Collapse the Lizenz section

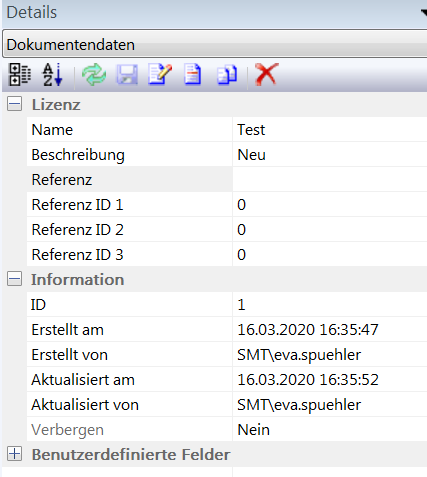[15, 104]
